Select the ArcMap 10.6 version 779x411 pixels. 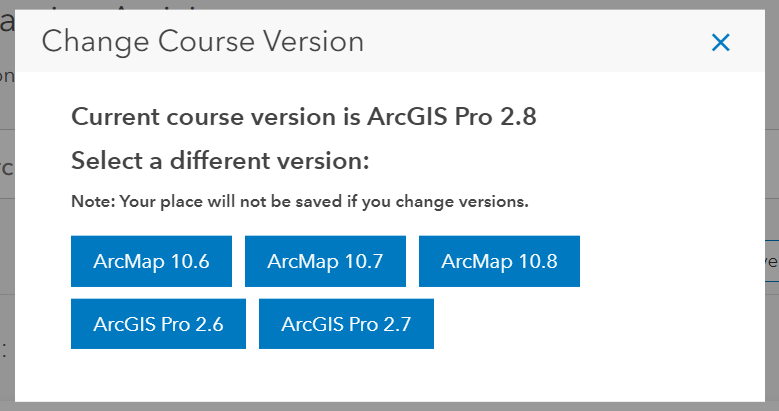pos(151,262)
